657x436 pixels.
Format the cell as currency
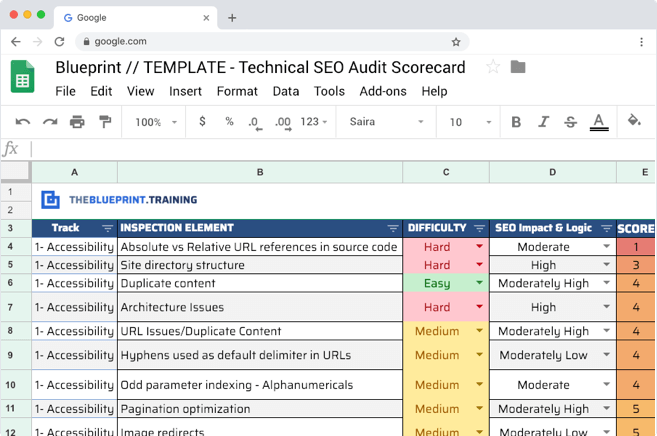[x=203, y=122]
